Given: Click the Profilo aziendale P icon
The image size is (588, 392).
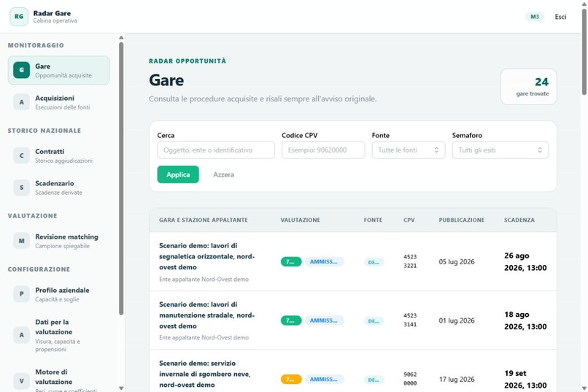Looking at the screenshot, I should tap(21, 294).
